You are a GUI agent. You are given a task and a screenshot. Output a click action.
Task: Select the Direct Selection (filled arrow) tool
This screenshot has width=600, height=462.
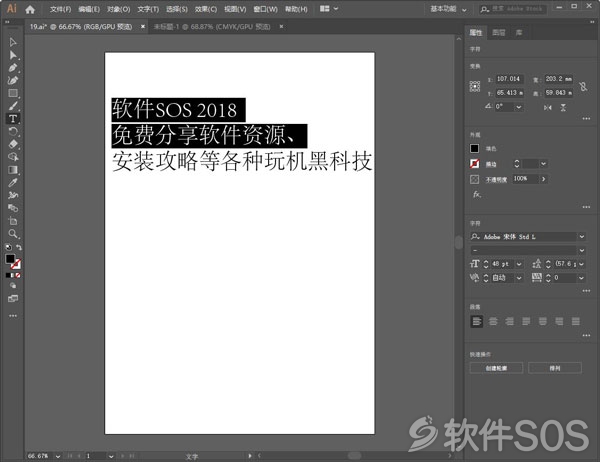point(13,55)
